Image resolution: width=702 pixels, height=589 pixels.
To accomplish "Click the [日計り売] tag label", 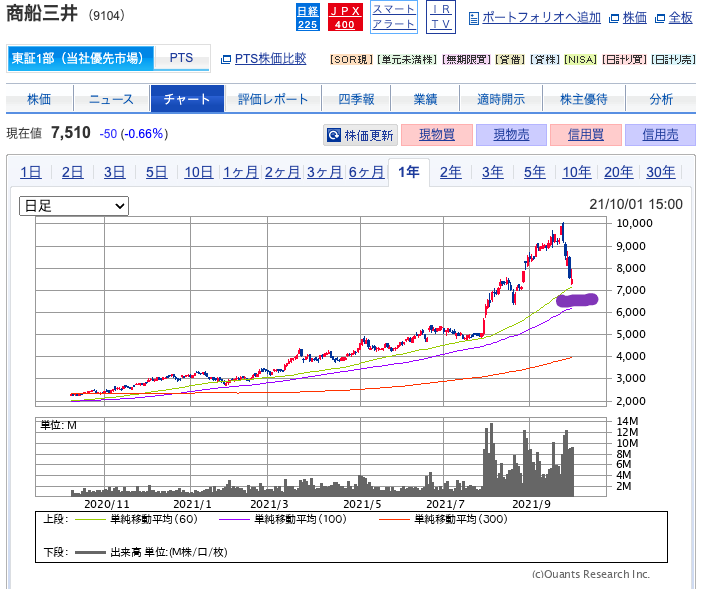I will click(673, 60).
